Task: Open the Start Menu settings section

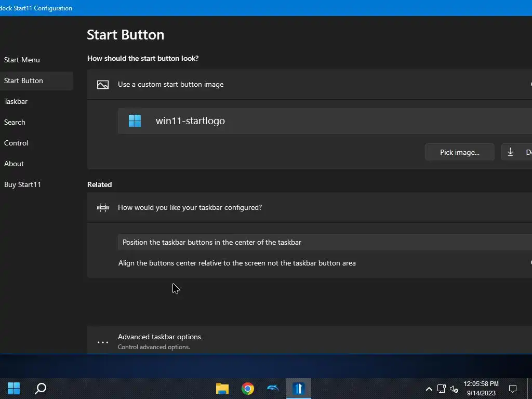Action: click(22, 60)
